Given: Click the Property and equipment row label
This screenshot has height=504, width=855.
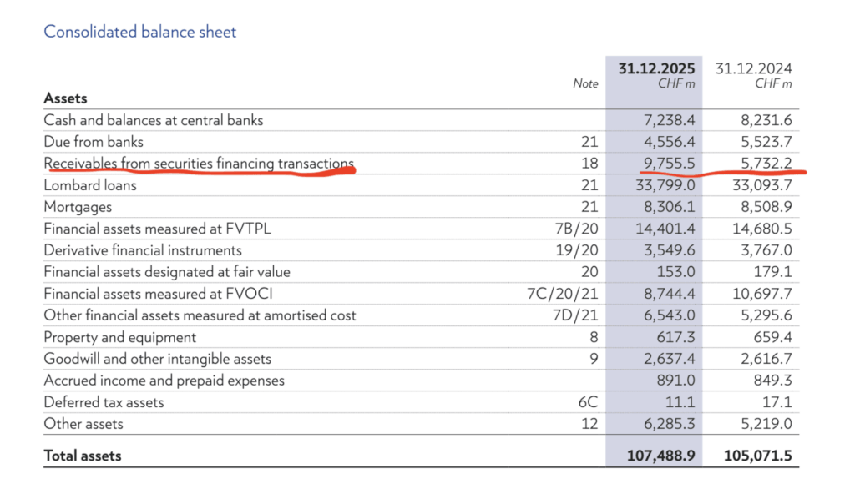Looking at the screenshot, I should [120, 337].
